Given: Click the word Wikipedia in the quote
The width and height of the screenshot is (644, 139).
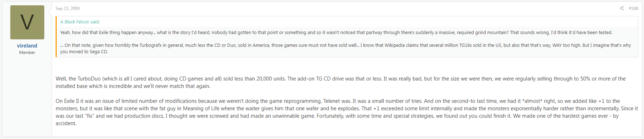Looking at the screenshot, I should click(x=395, y=45).
